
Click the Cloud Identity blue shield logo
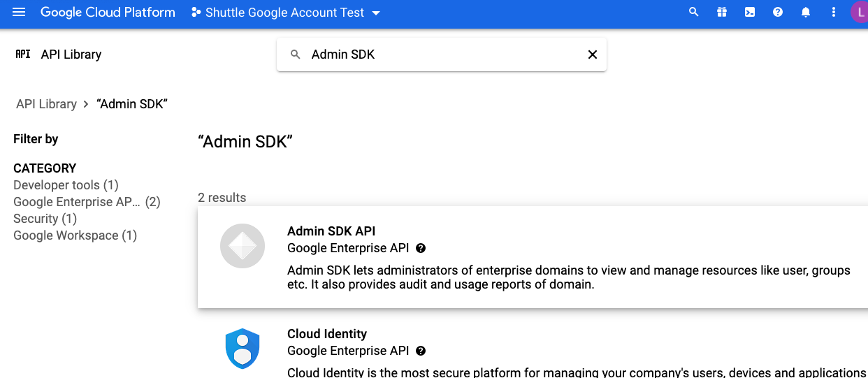click(x=243, y=349)
